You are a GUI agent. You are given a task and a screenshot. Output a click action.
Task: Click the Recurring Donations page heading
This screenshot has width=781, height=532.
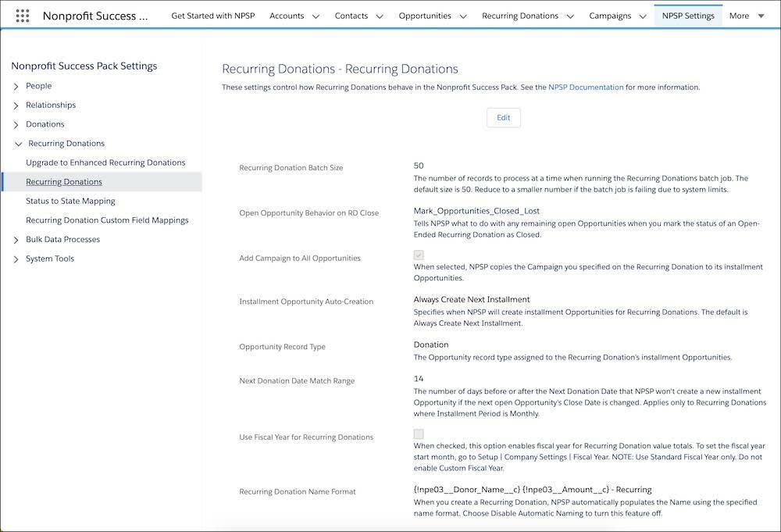pos(340,69)
